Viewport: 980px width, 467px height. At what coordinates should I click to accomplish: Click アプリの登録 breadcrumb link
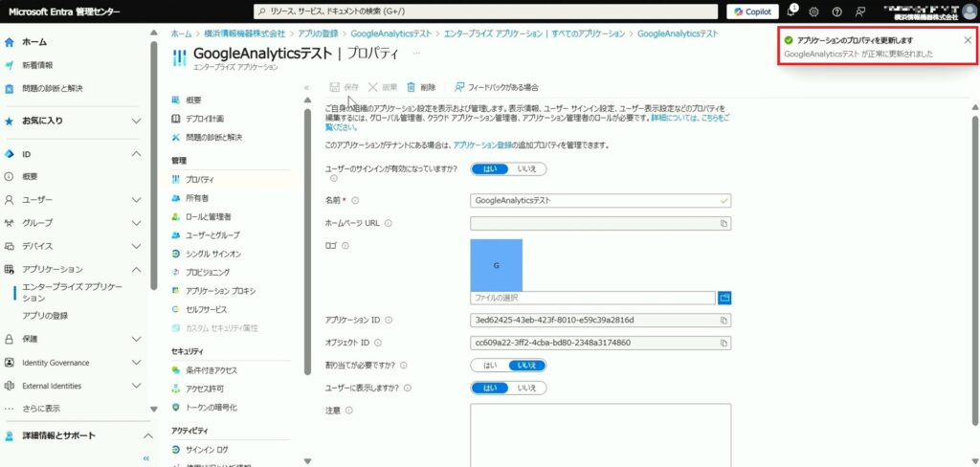coord(318,33)
